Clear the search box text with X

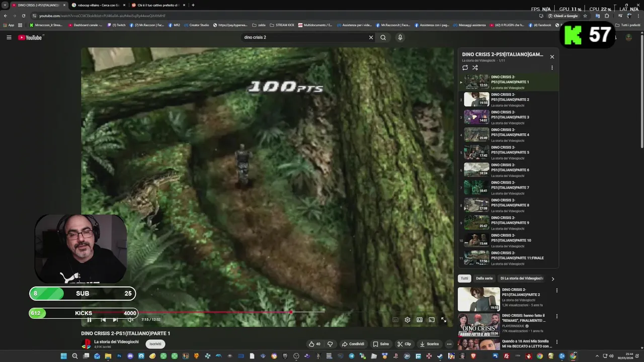tap(371, 37)
